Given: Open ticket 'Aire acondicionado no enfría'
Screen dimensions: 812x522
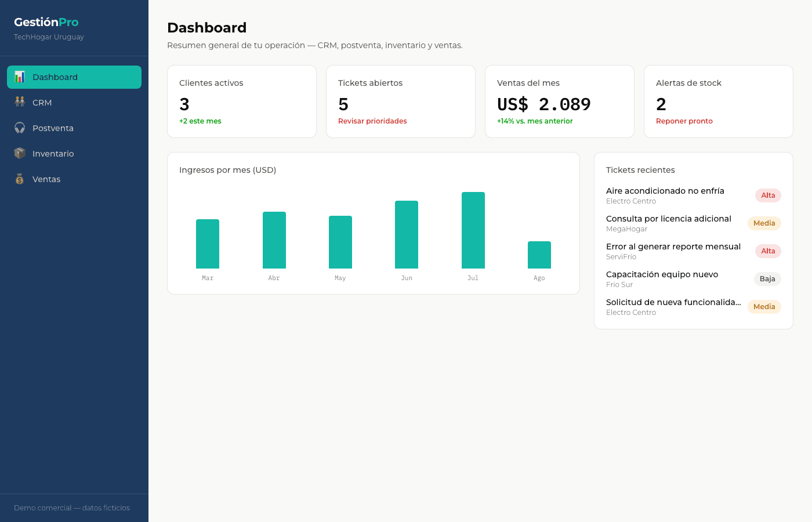Looking at the screenshot, I should click(x=694, y=195).
